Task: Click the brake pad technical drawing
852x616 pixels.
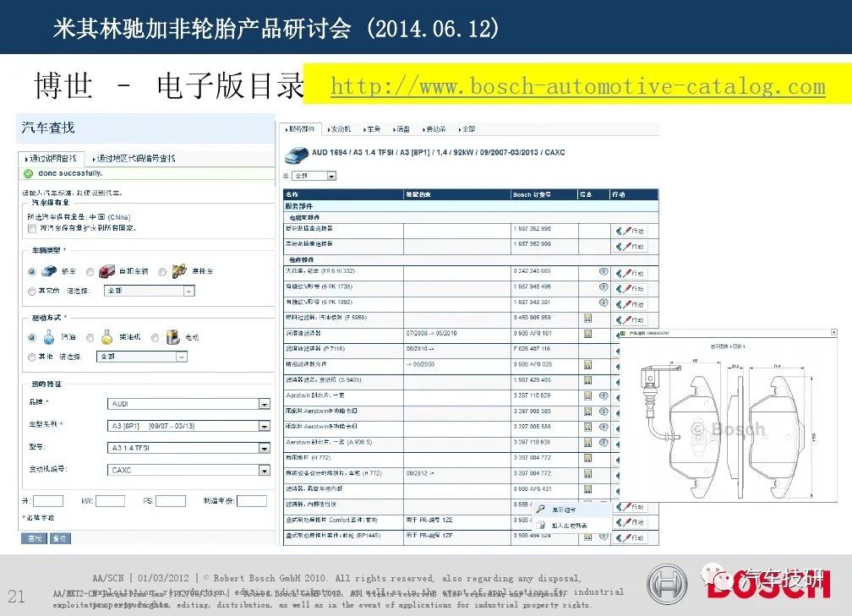Action: coord(728,429)
